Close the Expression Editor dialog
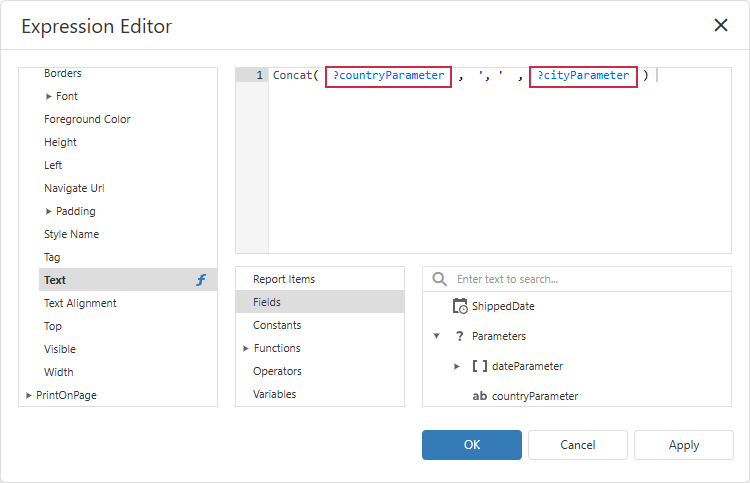The image size is (750, 483). 721,25
